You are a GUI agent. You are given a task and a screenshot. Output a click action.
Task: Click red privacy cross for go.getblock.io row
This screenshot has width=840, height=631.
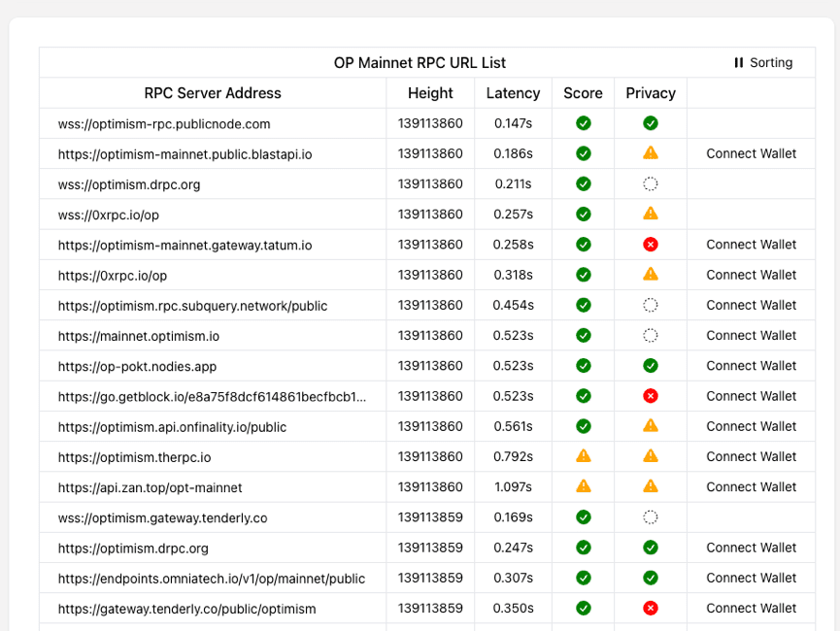[651, 396]
